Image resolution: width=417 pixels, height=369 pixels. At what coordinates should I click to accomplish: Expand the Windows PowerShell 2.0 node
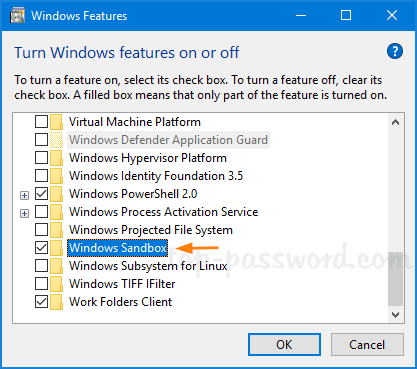point(24,195)
